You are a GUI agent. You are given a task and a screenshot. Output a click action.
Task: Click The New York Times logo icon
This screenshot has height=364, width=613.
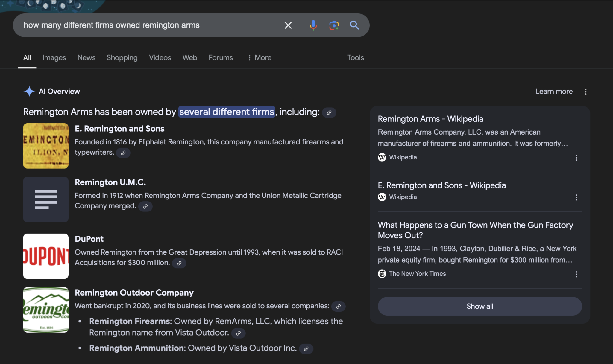coord(382,274)
